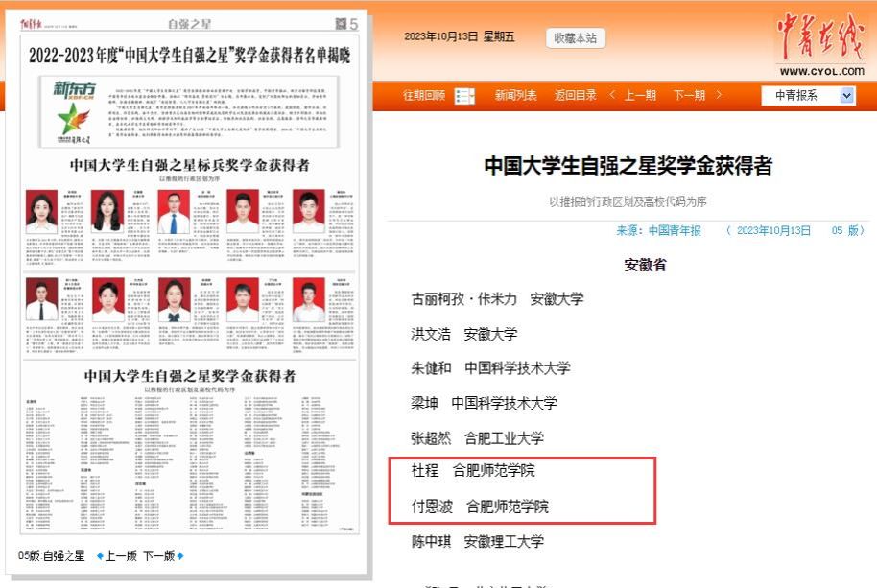877x588 pixels.
Task: Open previous page via 上一版 link
Action: click(121, 556)
